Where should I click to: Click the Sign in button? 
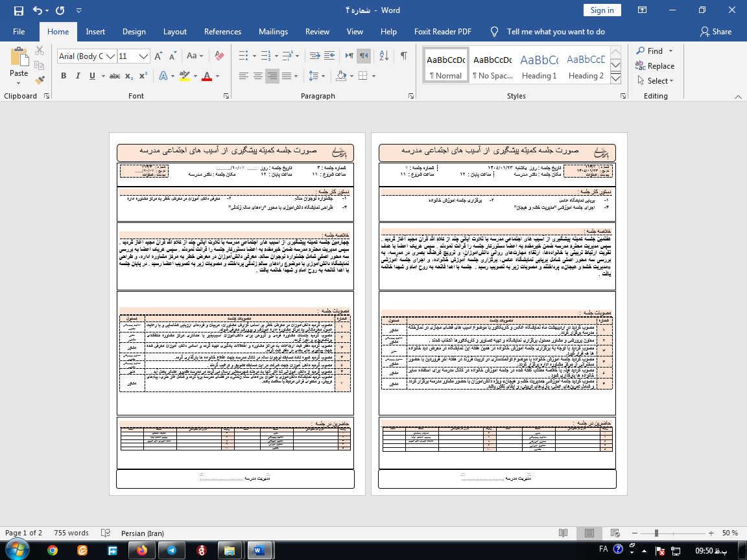click(602, 10)
